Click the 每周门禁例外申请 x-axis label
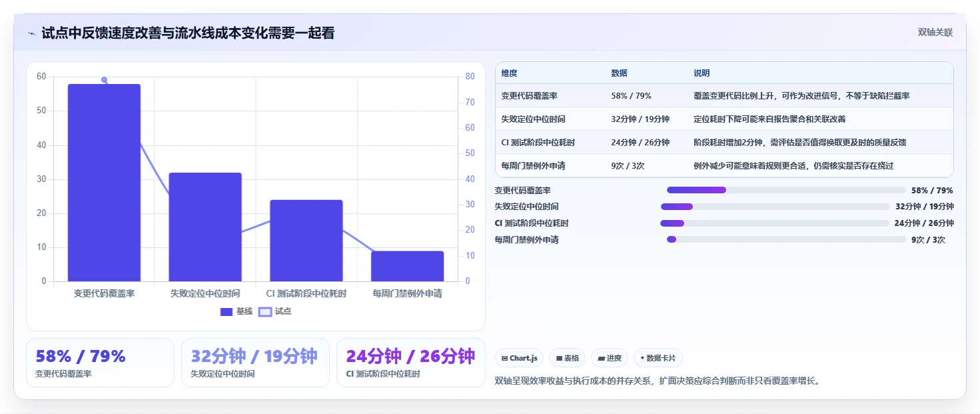Screen dimensions: 980x414 (x=407, y=293)
